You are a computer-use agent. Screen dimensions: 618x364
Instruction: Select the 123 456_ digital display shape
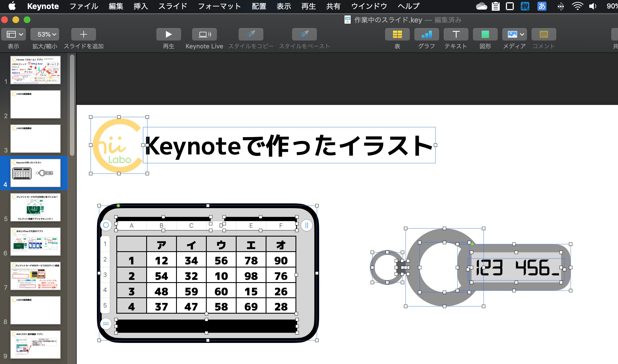(x=516, y=267)
